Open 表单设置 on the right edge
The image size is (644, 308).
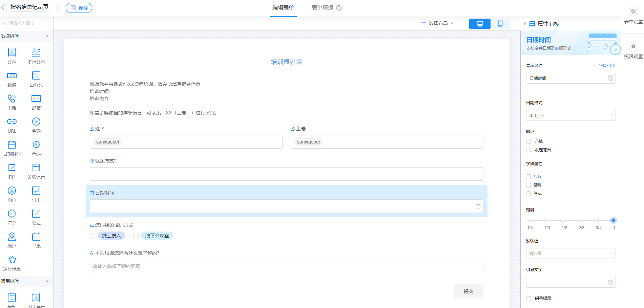coord(633,14)
